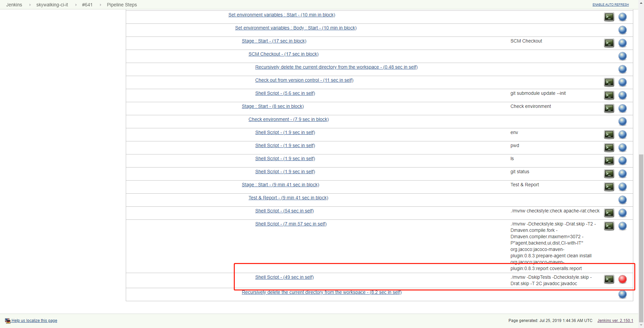
Task: Click the red failed status ball
Action: [623, 279]
